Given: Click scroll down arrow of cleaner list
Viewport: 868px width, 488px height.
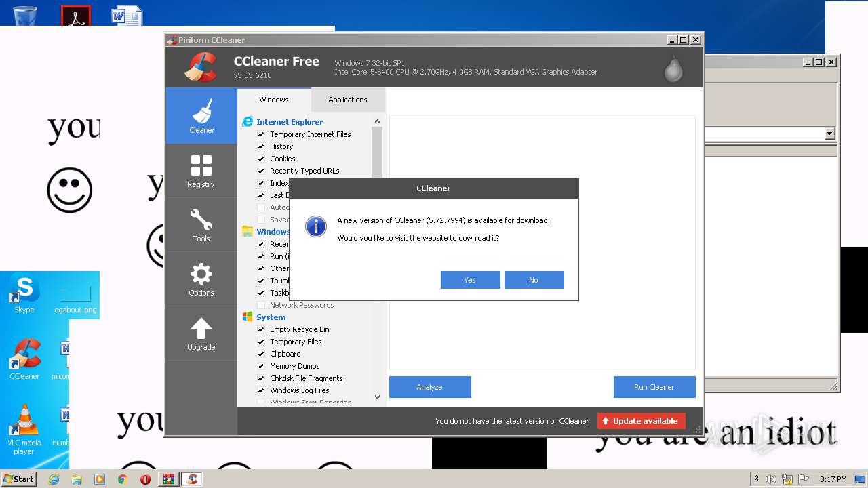Looking at the screenshot, I should (x=377, y=396).
